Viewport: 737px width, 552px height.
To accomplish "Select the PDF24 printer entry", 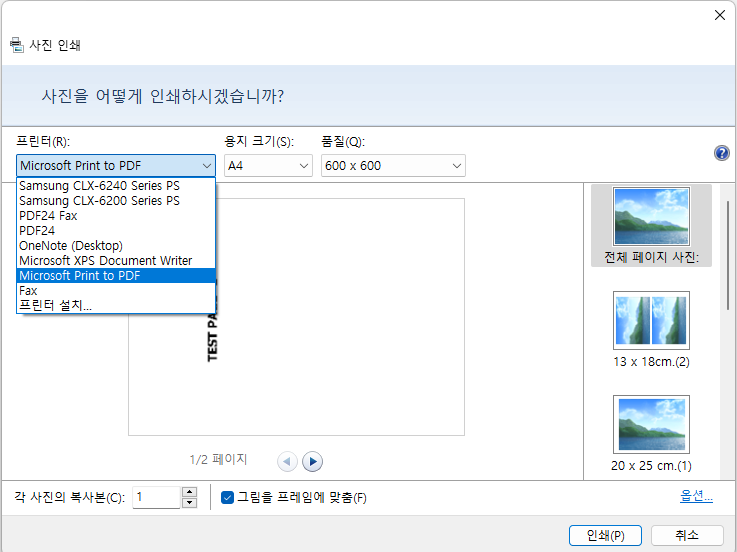I will point(116,231).
